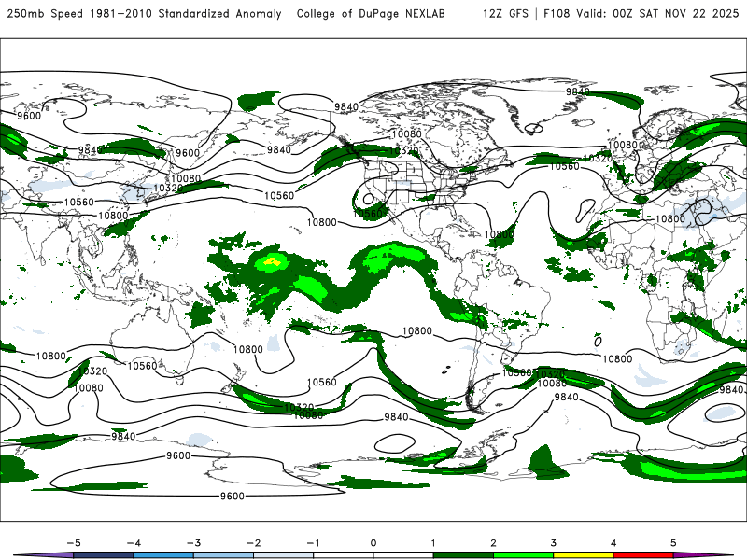
Task: Click the '12Z GFS' model run label
Action: 505,13
